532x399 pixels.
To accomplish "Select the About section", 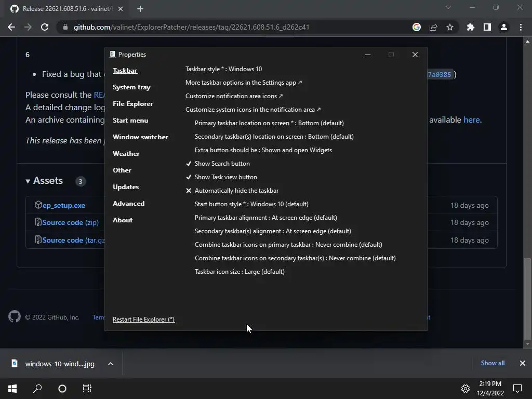I will pyautogui.click(x=123, y=220).
